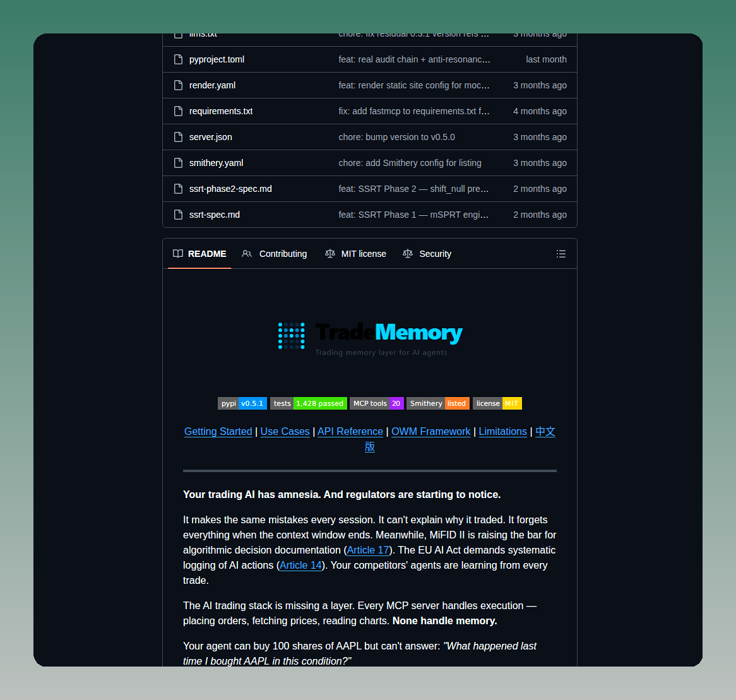
Task: Switch to the README tab
Action: [199, 254]
